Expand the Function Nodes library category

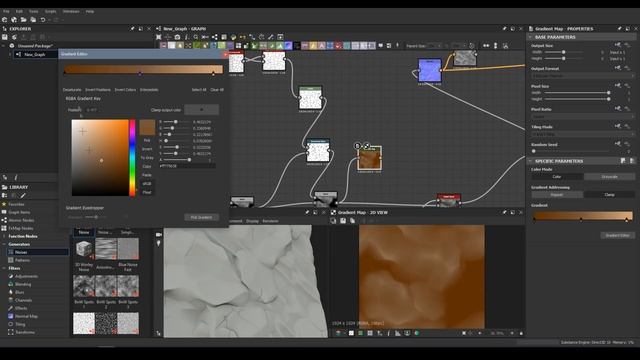(x=4, y=236)
